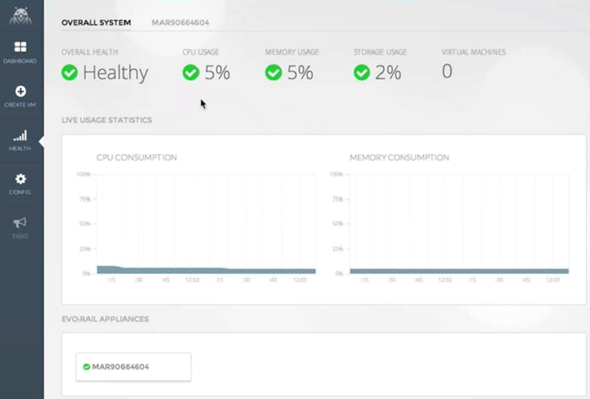Click the 12:02 label on CPU chart

click(192, 280)
